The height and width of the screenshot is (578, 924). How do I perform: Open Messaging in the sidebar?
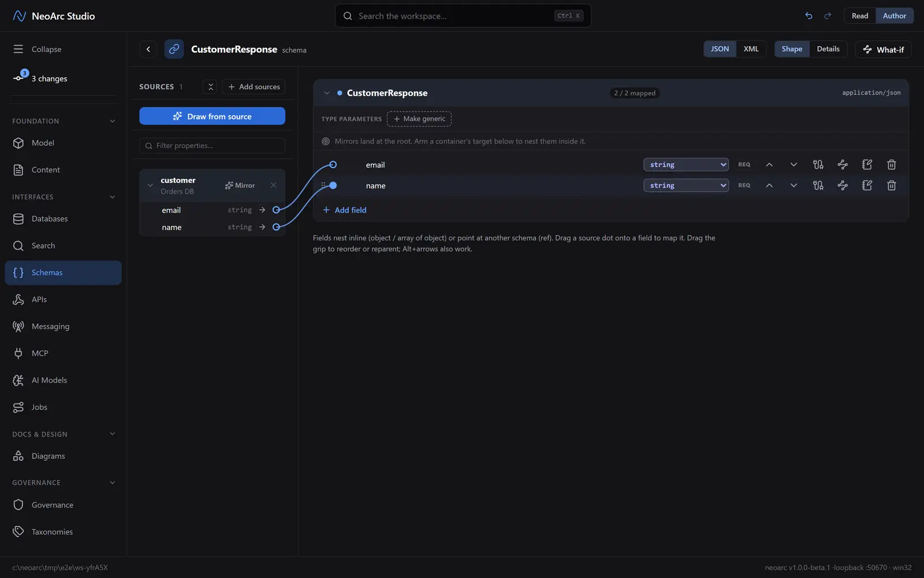point(64,327)
